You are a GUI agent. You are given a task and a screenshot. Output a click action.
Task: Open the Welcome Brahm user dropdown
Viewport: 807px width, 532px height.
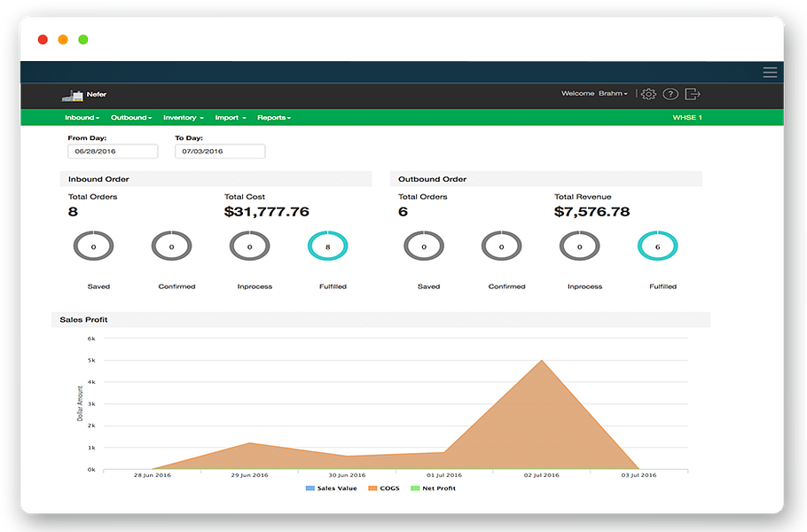coord(594,94)
